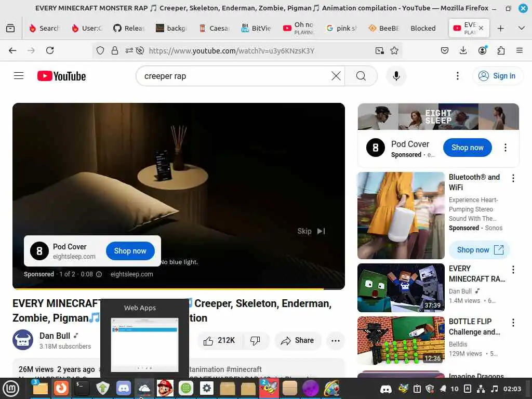Open the Firefox application hamburger menu
The height and width of the screenshot is (399, 532).
tap(520, 50)
